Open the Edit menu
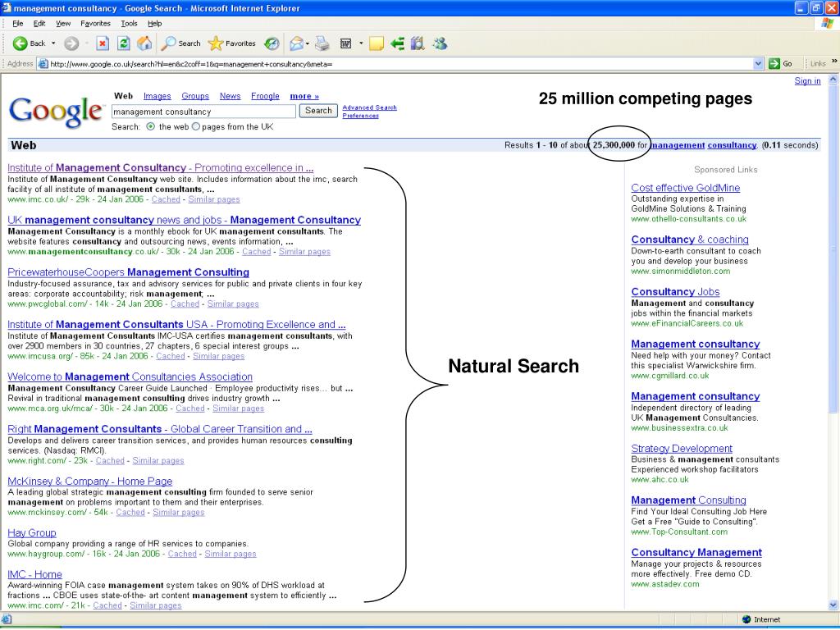 [x=39, y=24]
